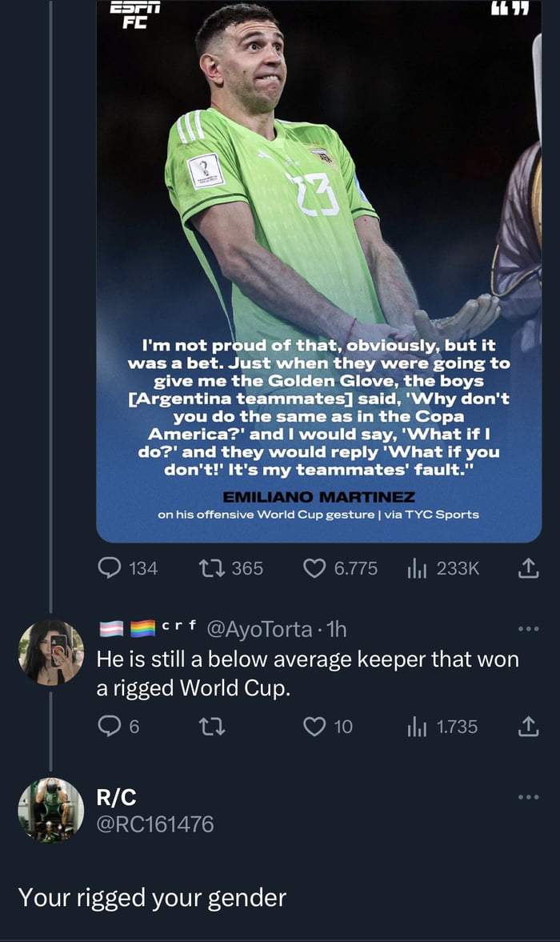This screenshot has width=560, height=942.
Task: Share the ESPN FC tweet
Action: click(529, 568)
